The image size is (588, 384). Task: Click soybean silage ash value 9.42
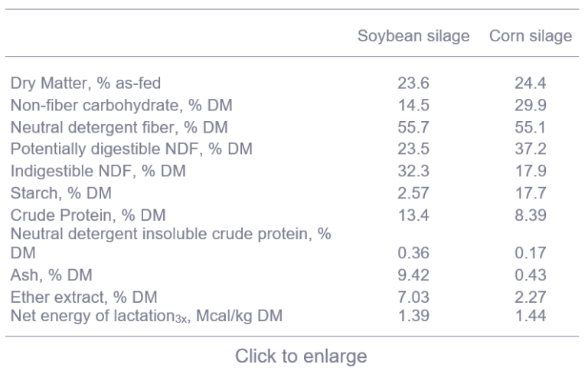(413, 275)
